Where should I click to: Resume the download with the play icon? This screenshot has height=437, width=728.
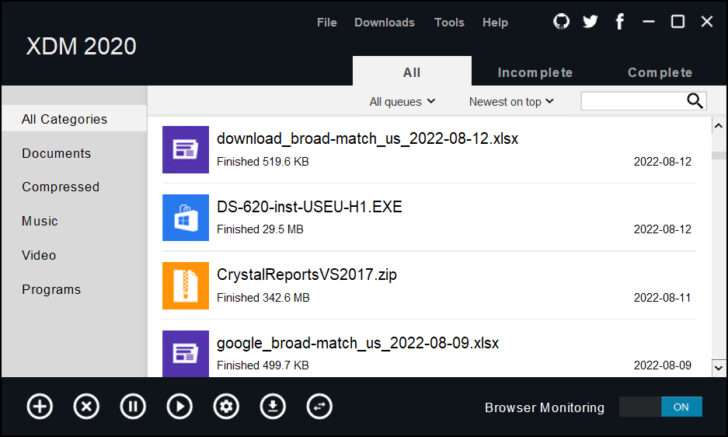pos(180,407)
